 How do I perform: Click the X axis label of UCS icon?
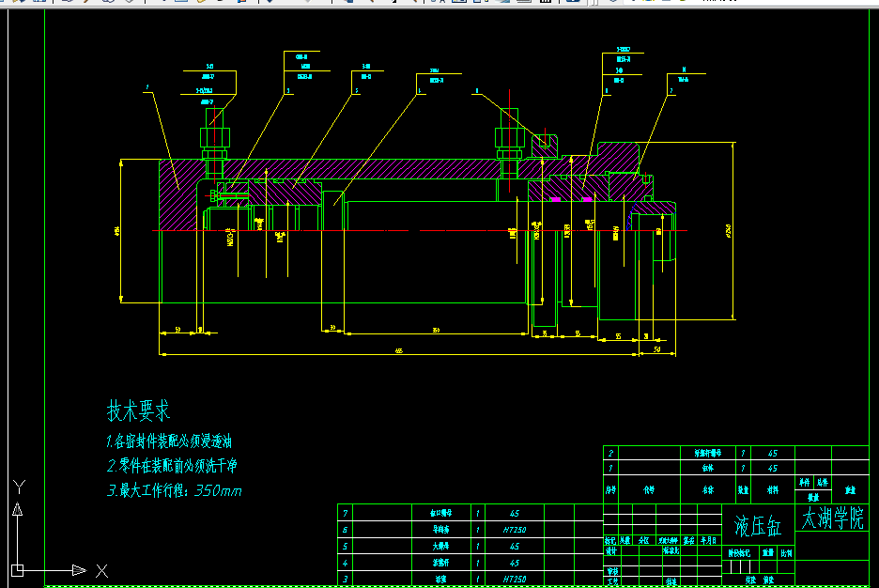(101, 571)
